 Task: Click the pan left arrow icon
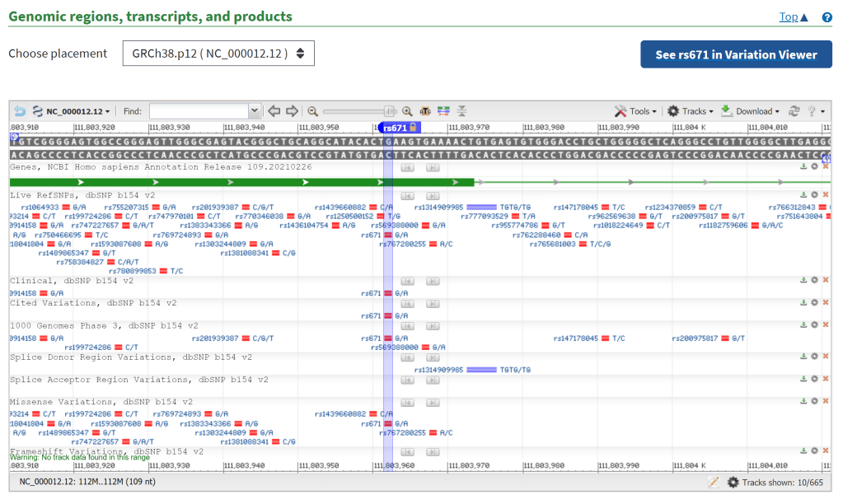pos(274,111)
